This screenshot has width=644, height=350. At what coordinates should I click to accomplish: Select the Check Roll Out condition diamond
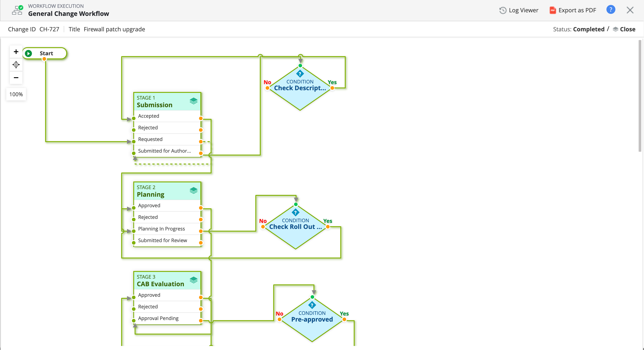(x=295, y=227)
